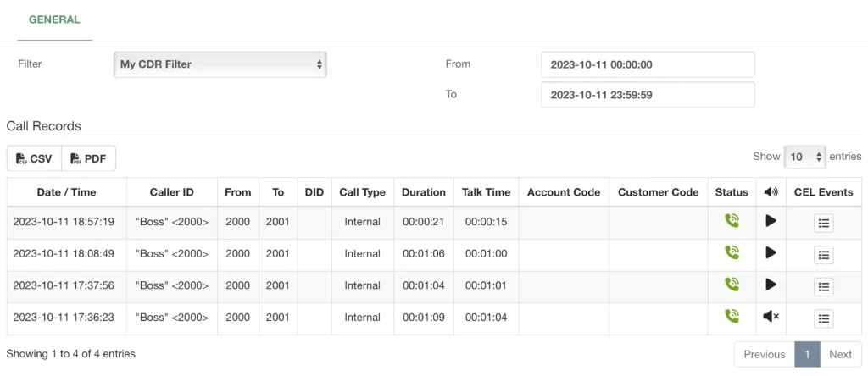Click green status phone icon for 17:36:23 call

pyautogui.click(x=732, y=316)
